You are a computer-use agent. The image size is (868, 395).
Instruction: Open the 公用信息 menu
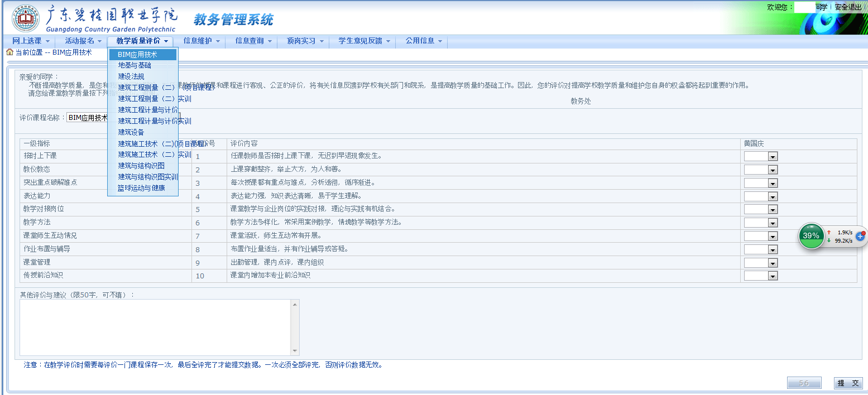pyautogui.click(x=424, y=41)
